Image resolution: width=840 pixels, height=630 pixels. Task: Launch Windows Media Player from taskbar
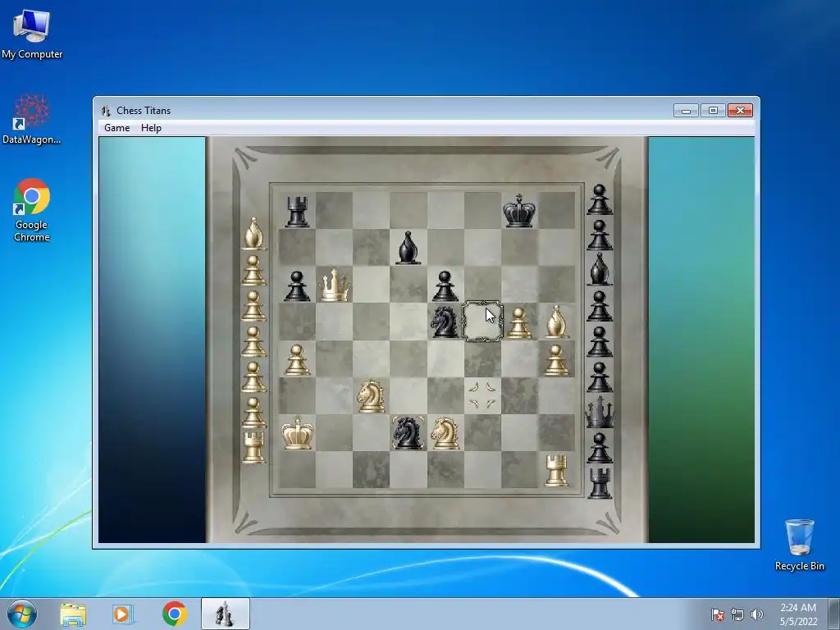122,614
